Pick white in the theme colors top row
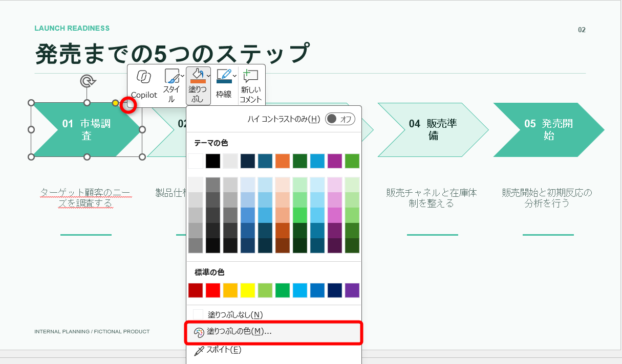Screen dimensions: 622x364 [196, 161]
